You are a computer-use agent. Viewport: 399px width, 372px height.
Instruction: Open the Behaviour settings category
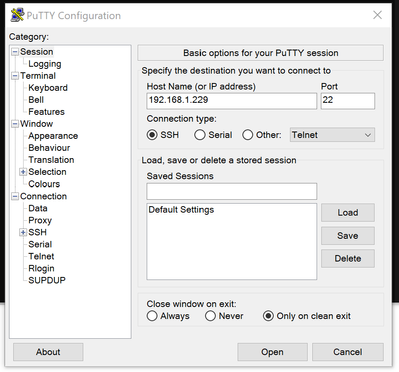[49, 148]
